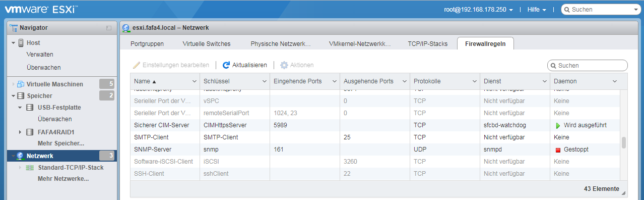Screen dimensions: 644x200
Task: Collapse the Speicher tree node
Action: [x=13, y=96]
